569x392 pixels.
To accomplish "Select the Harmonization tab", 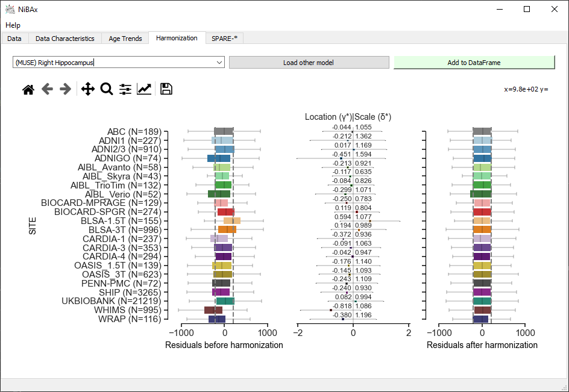I will tap(177, 38).
